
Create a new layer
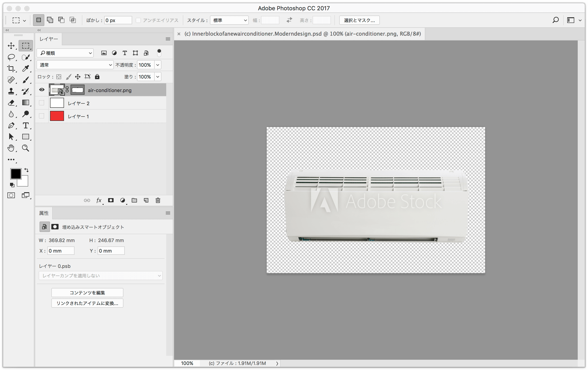click(x=146, y=200)
